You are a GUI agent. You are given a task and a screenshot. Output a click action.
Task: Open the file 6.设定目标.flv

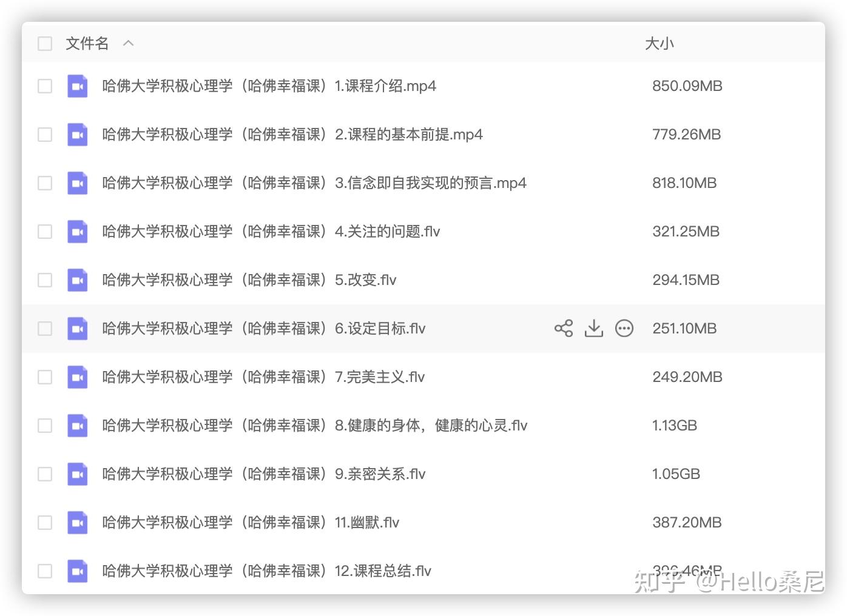(x=264, y=329)
